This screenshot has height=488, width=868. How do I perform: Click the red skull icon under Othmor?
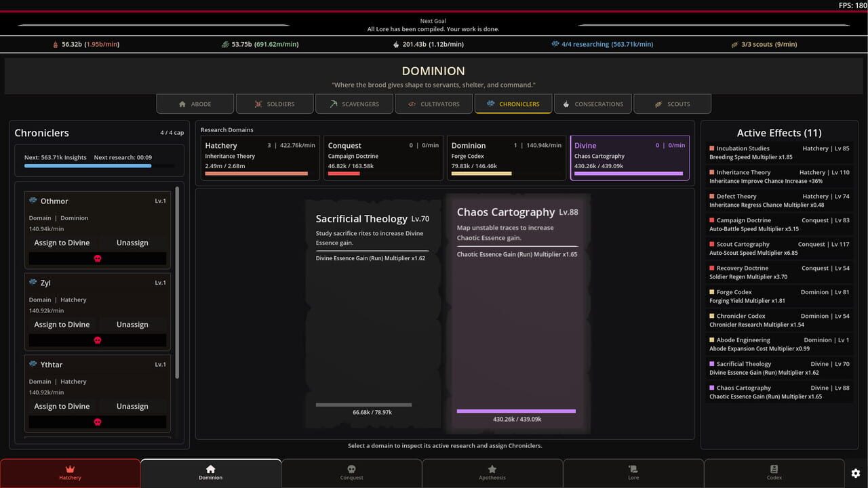point(97,259)
